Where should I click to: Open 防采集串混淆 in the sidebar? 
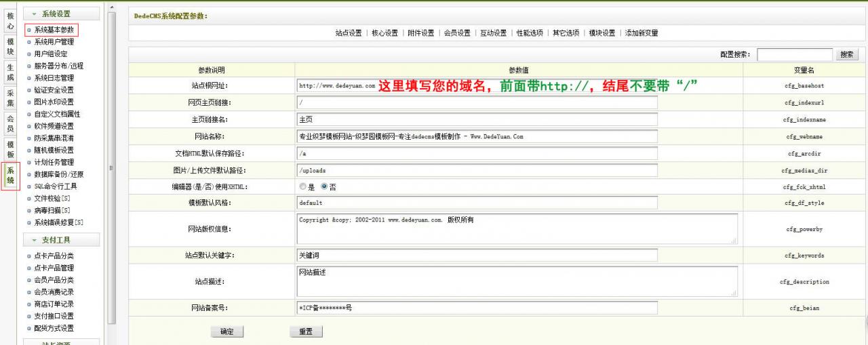[54, 138]
